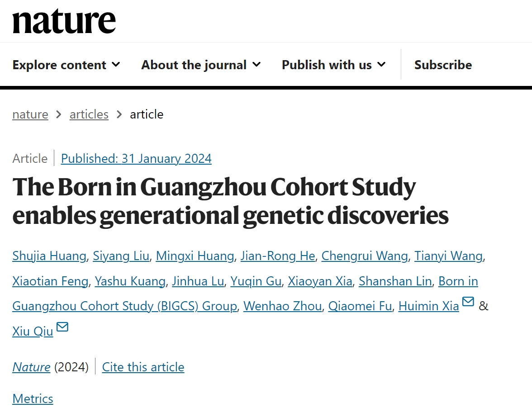The height and width of the screenshot is (417, 532).
Task: View the article Metrics link
Action: point(33,398)
